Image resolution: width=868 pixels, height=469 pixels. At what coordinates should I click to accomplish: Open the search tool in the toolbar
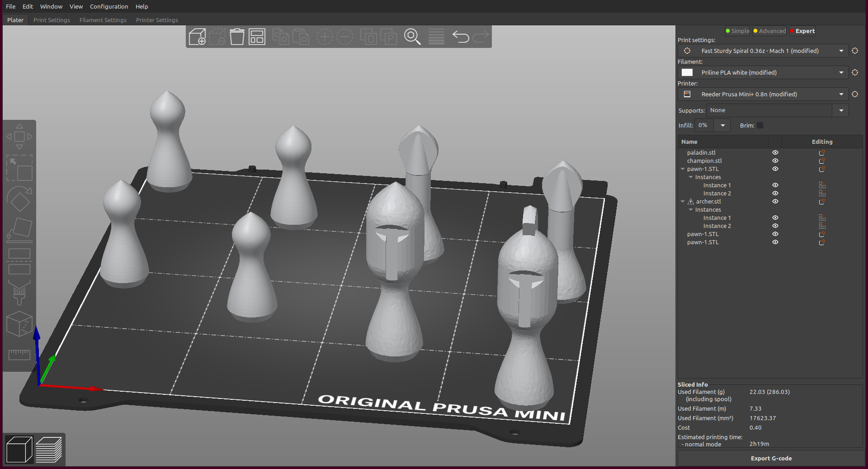click(x=412, y=37)
